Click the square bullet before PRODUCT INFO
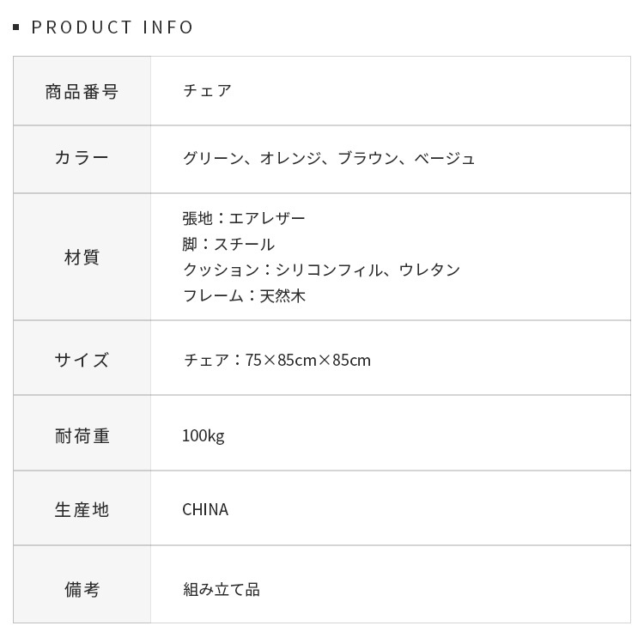This screenshot has height=644, width=644. pyautogui.click(x=16, y=27)
